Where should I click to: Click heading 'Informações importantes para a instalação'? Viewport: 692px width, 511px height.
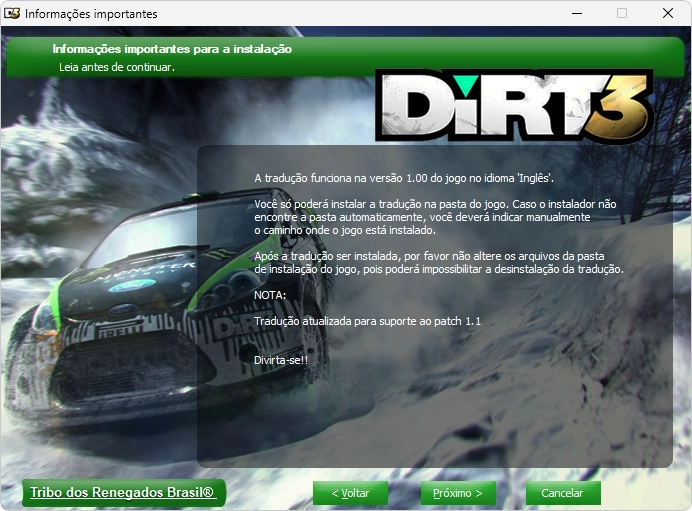pyautogui.click(x=172, y=49)
